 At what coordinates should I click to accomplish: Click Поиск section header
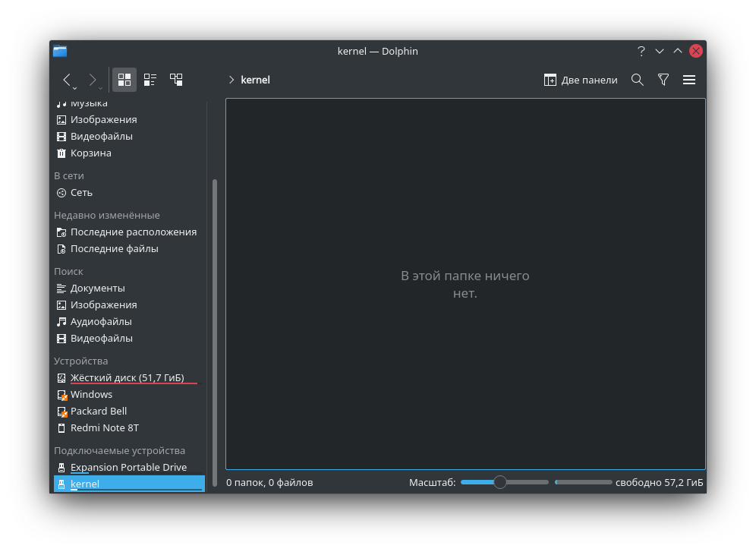[x=68, y=271]
